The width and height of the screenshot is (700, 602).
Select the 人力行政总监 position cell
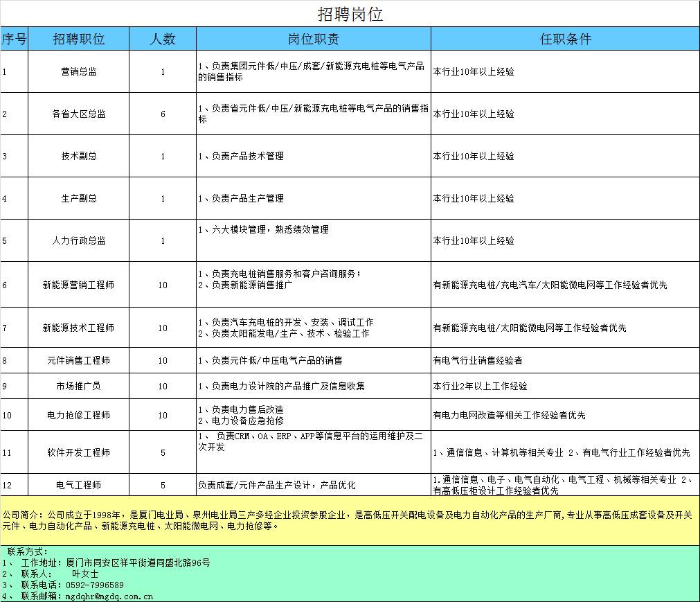click(78, 241)
